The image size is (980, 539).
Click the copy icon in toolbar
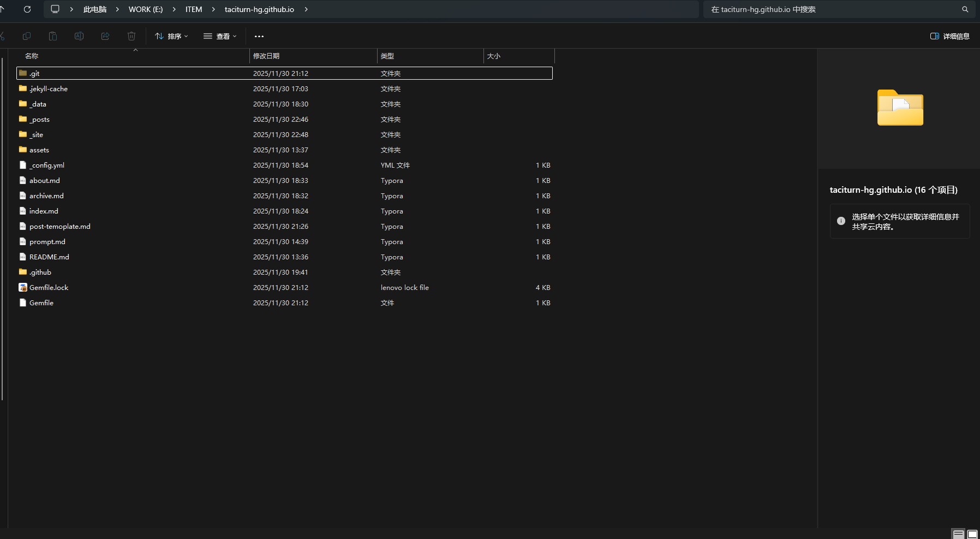click(27, 36)
